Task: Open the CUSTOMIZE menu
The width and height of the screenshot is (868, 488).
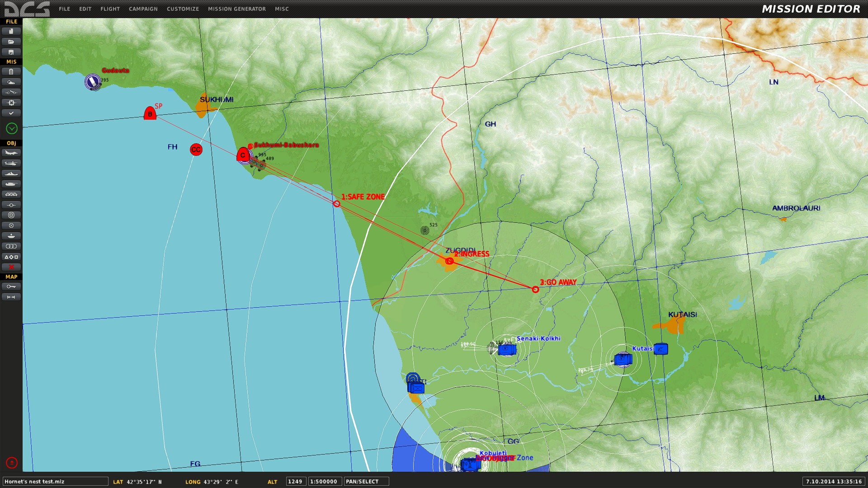Action: 183,9
